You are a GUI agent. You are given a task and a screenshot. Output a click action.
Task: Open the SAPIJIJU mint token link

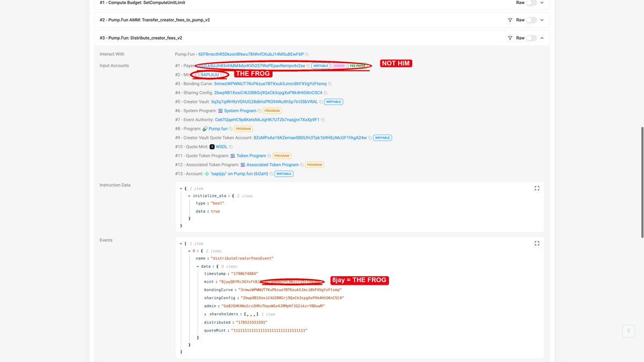[x=210, y=75]
